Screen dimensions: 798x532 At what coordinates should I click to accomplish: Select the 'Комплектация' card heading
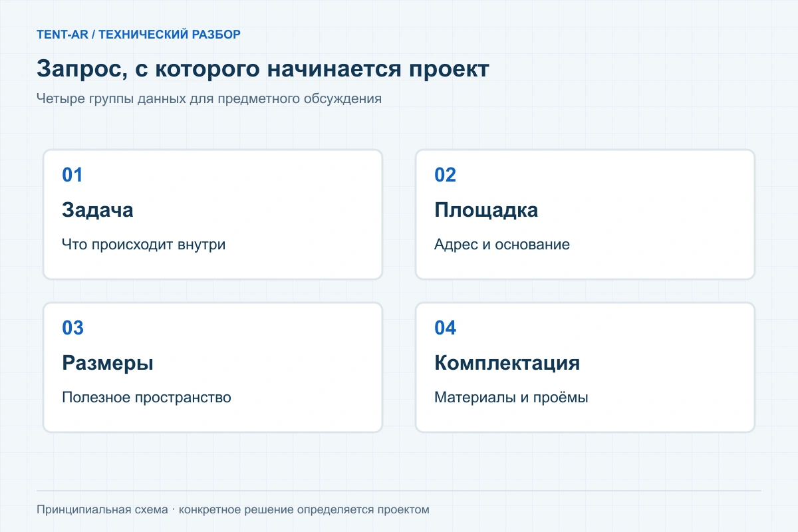(507, 363)
